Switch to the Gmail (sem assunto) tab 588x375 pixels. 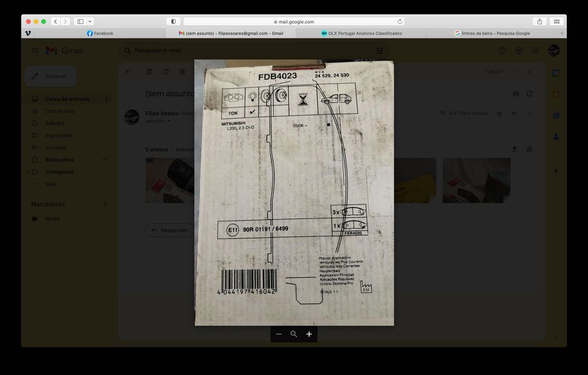pyautogui.click(x=230, y=33)
